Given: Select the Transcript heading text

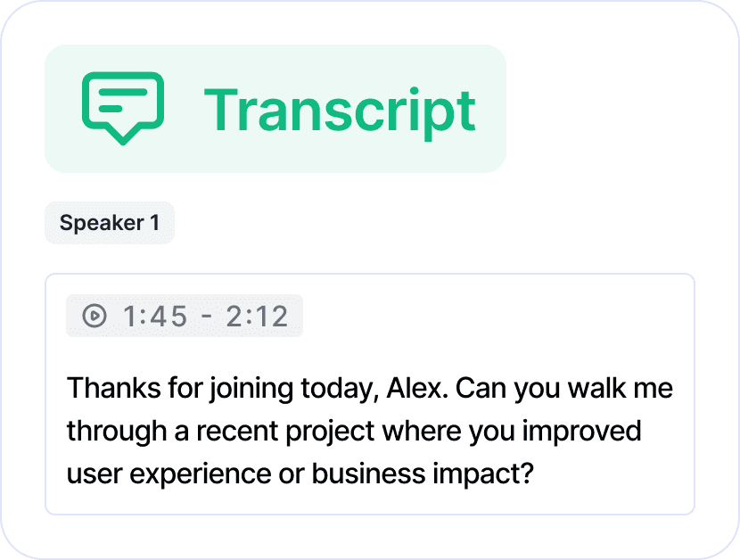Looking at the screenshot, I should 340,111.
